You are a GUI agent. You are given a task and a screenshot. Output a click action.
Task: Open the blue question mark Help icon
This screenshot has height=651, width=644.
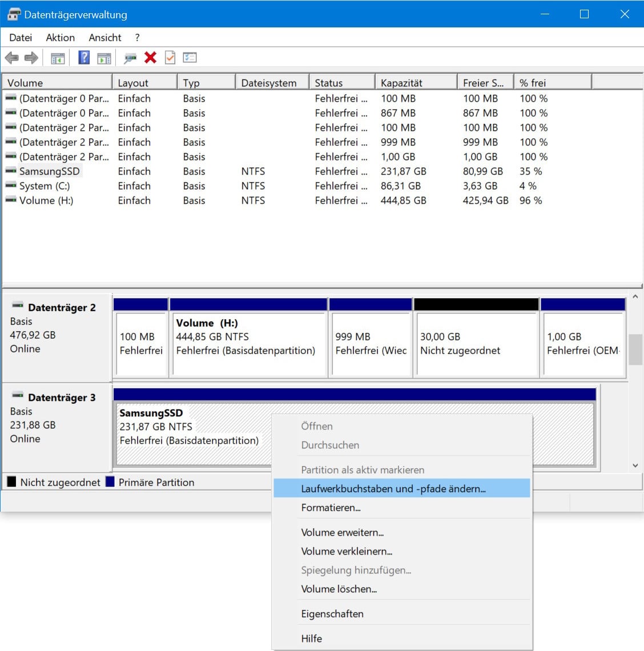pyautogui.click(x=84, y=57)
